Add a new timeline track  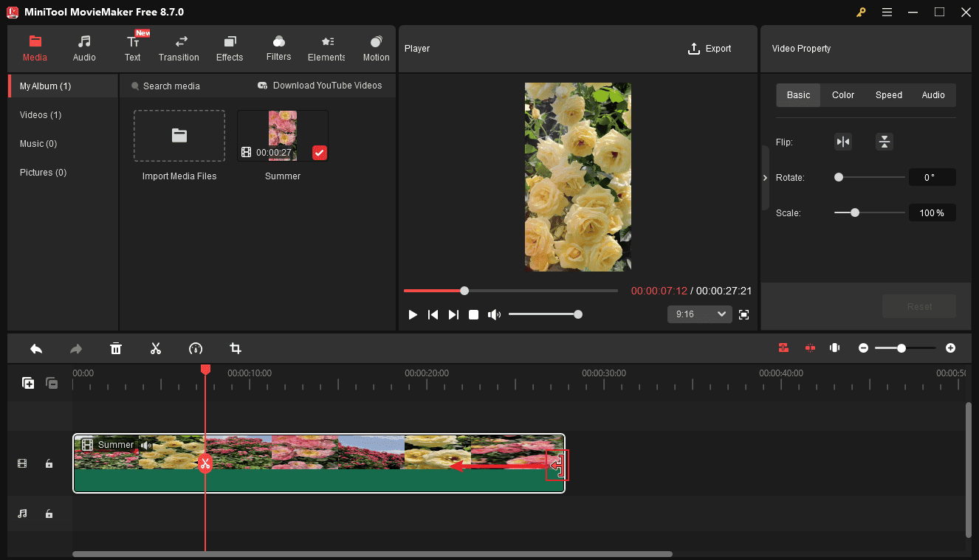point(28,383)
